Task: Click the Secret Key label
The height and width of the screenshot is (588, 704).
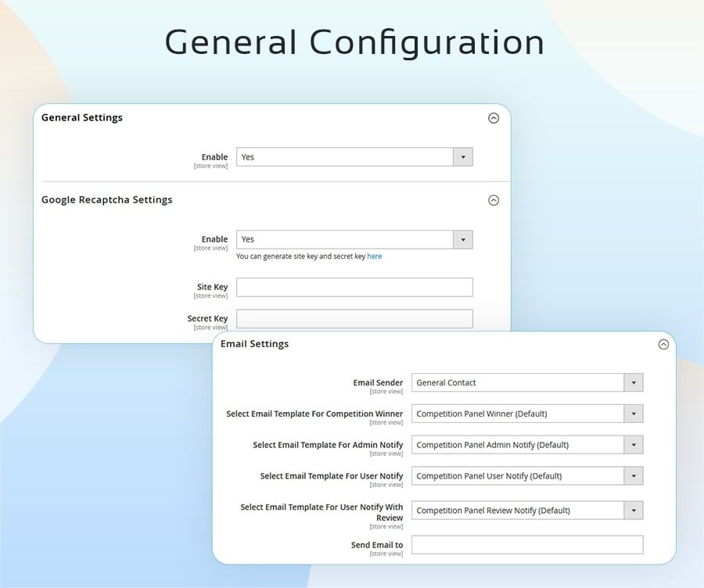Action: [x=207, y=318]
